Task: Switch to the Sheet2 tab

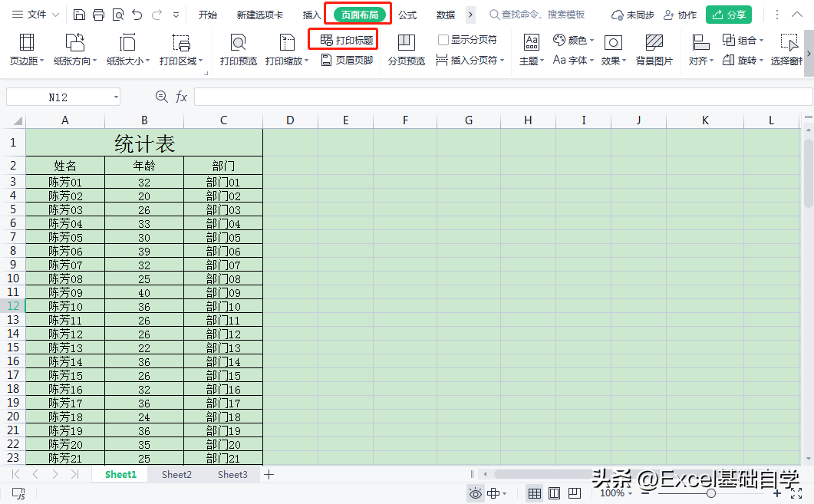Action: [176, 475]
